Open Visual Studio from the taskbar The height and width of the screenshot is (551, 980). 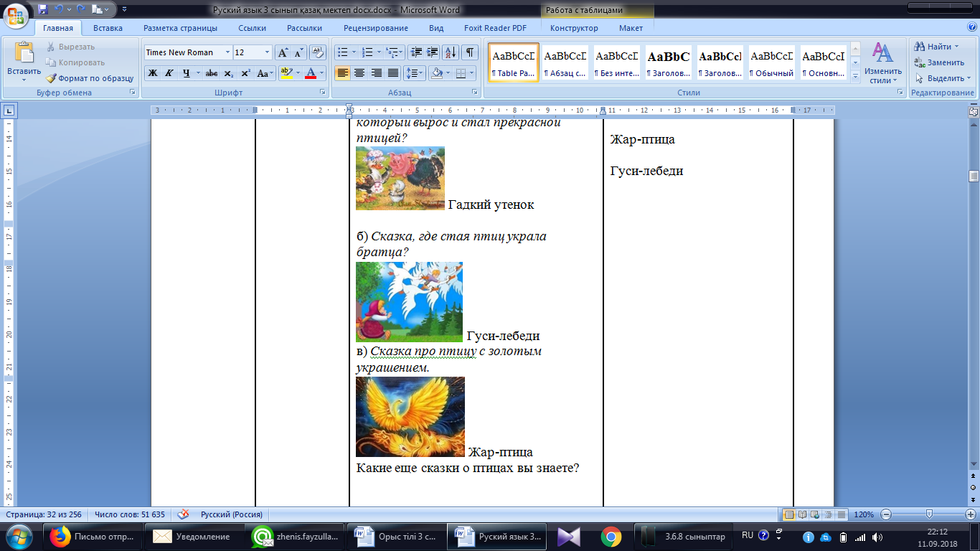coord(568,537)
